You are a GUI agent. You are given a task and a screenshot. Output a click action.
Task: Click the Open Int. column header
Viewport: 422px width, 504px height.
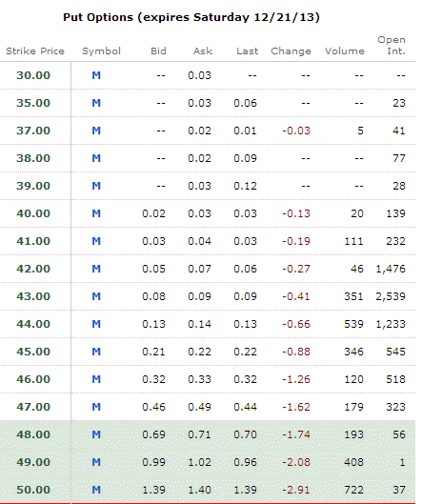[392, 46]
